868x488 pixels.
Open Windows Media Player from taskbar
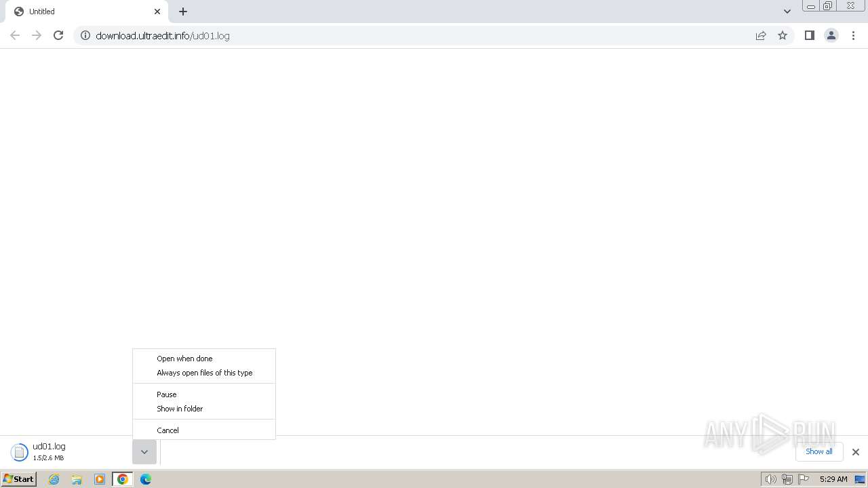[100, 479]
